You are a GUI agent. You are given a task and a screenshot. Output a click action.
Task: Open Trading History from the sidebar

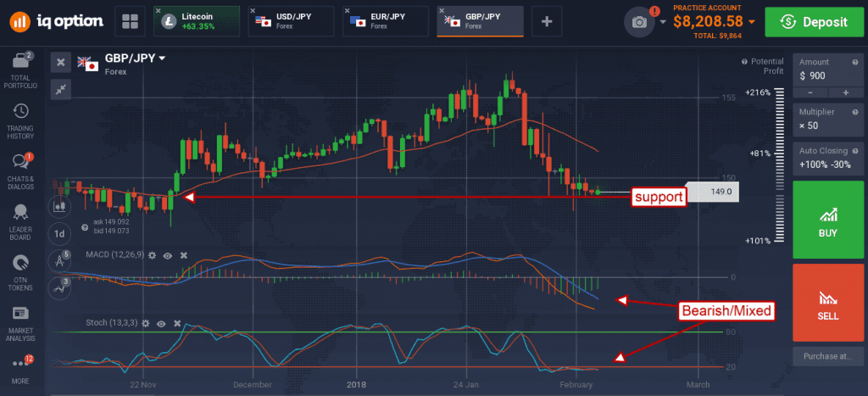click(20, 121)
